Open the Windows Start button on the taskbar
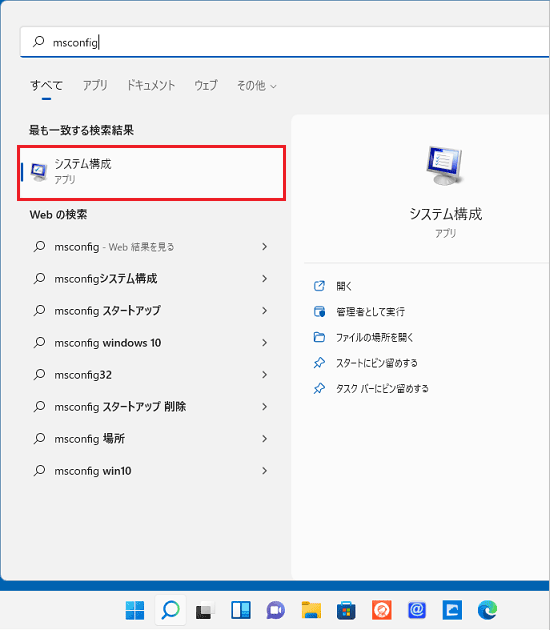Image resolution: width=550 pixels, height=630 pixels. click(135, 610)
